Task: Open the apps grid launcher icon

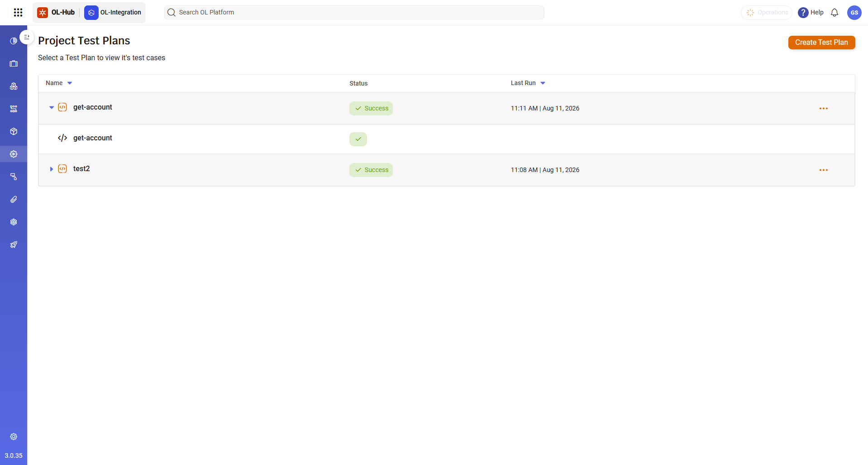Action: (x=18, y=12)
